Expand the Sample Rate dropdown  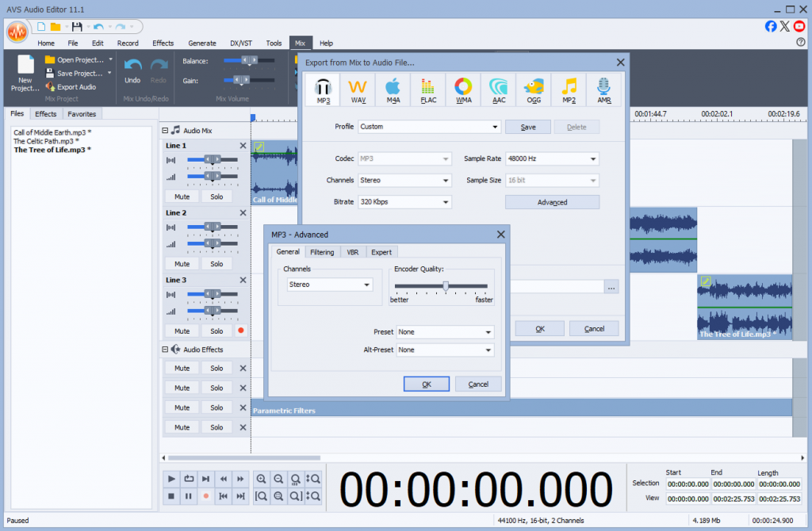[x=552, y=159]
